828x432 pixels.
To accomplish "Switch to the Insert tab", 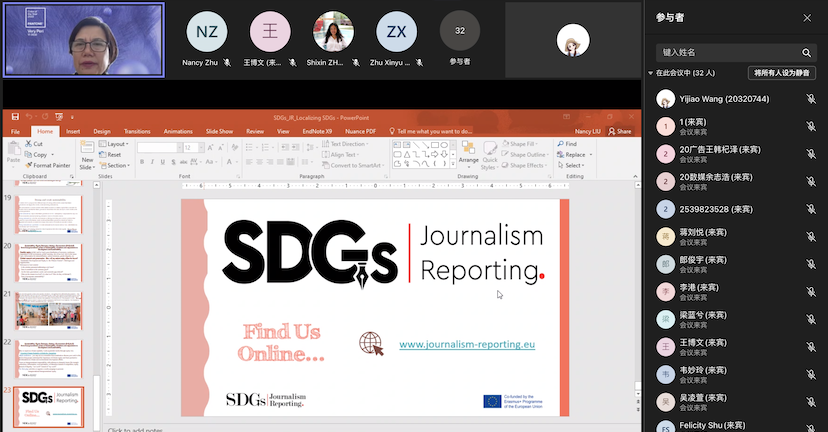I will 73,132.
